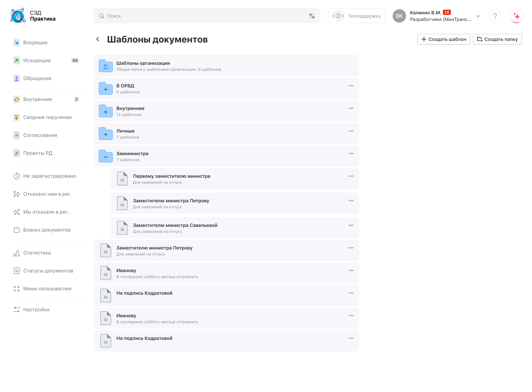Click the search filter settings icon

coord(312,16)
